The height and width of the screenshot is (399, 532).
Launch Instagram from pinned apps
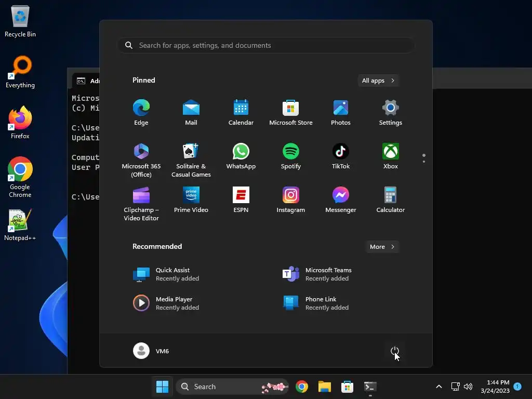(291, 200)
